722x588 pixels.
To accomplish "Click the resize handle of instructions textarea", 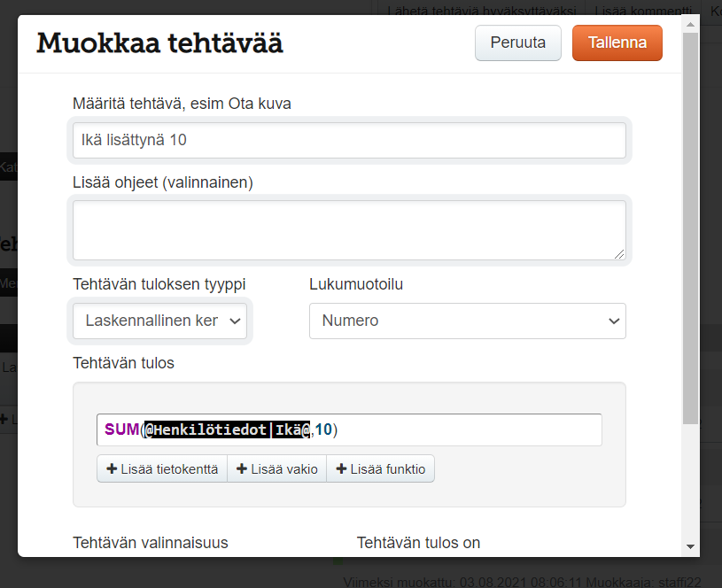I will (x=619, y=253).
